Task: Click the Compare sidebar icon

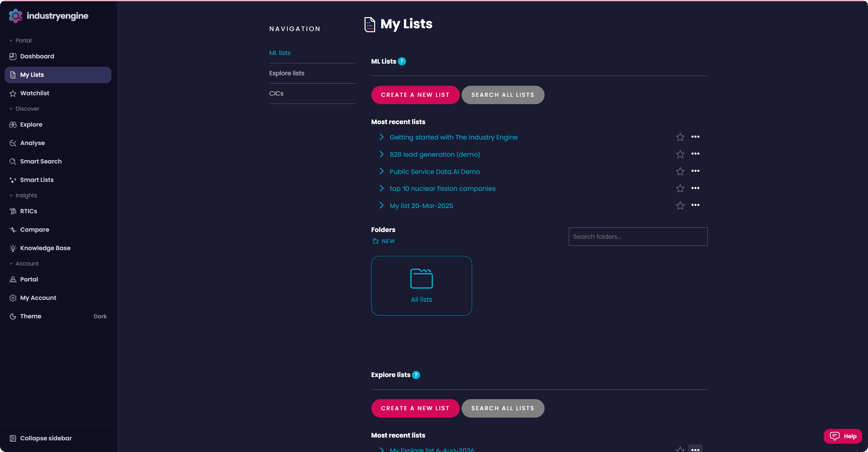Action: [13, 230]
